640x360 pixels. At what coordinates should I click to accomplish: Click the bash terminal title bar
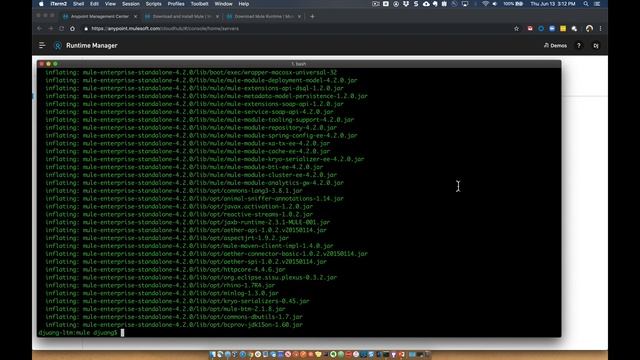tap(299, 64)
